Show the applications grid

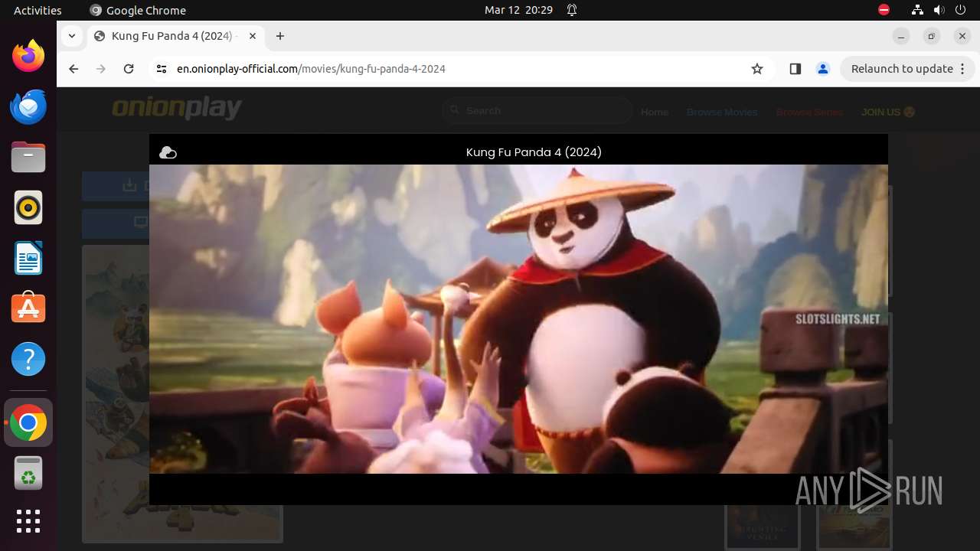tap(28, 521)
